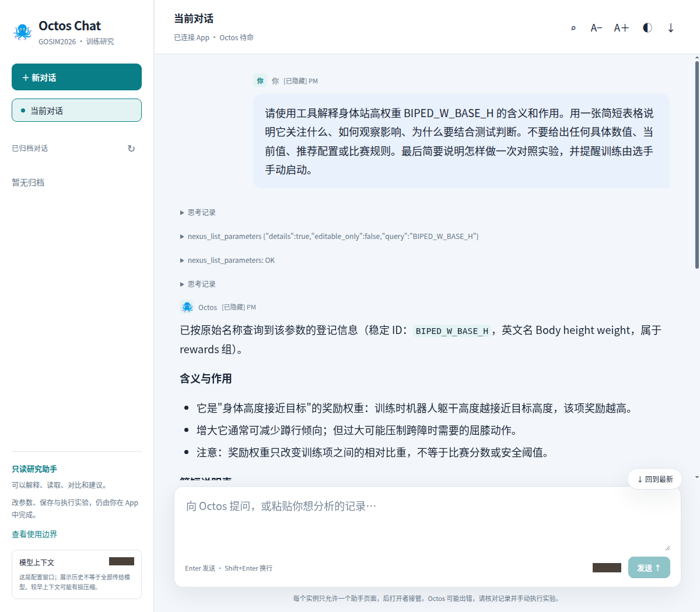Click the user's message bubble

click(461, 141)
